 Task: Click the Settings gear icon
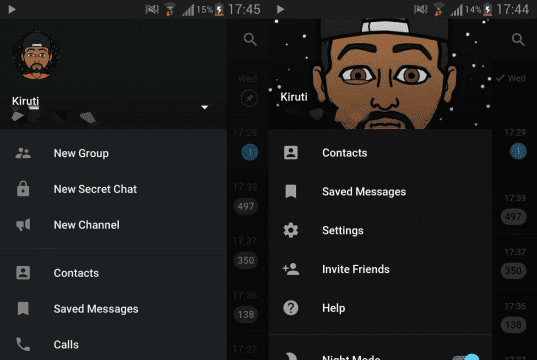pyautogui.click(x=291, y=230)
